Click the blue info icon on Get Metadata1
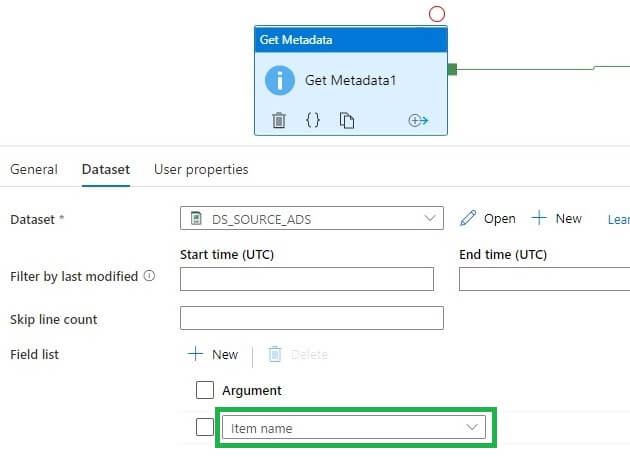 click(279, 80)
